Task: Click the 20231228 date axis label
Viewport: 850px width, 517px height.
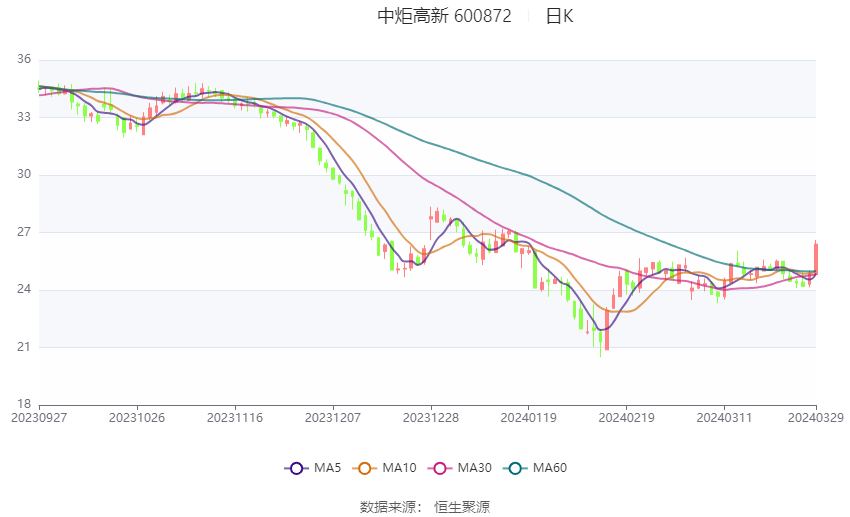Action: point(431,418)
